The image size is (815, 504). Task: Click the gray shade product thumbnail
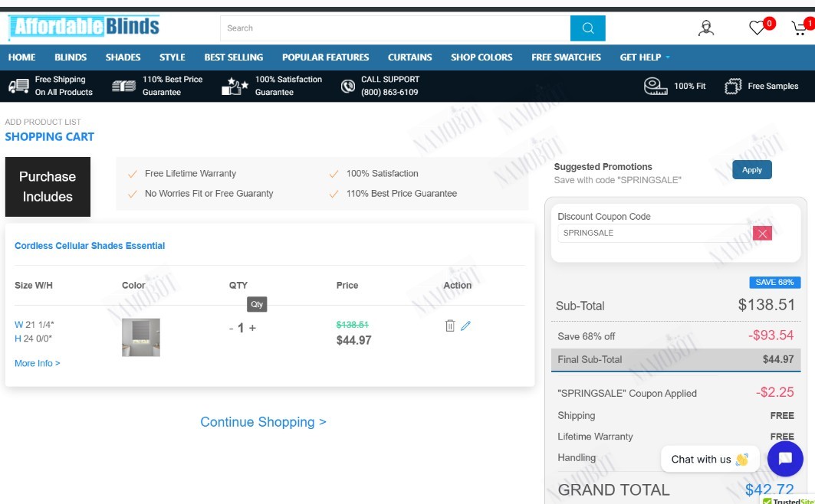pos(141,337)
